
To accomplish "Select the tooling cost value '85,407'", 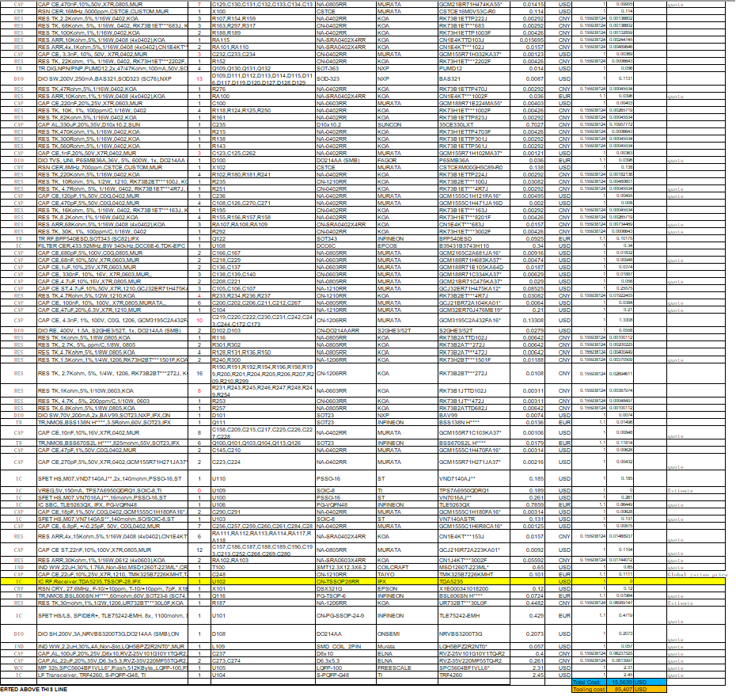I will tap(620, 690).
